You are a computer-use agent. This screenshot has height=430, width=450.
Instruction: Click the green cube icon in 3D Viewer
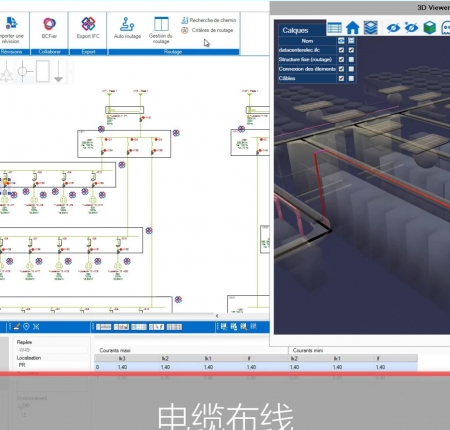430,28
